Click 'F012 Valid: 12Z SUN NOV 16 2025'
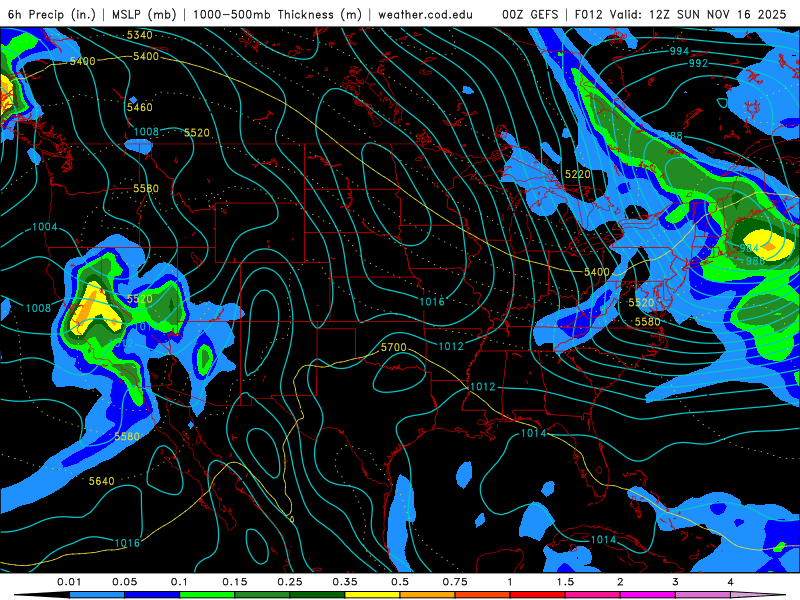The height and width of the screenshot is (600, 800). (680, 14)
